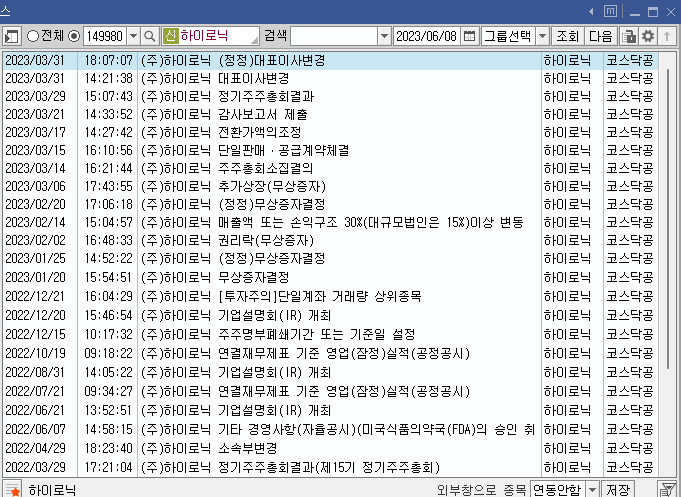This screenshot has width=681, height=497.
Task: Select the 전체 radio button
Action: [x=33, y=36]
